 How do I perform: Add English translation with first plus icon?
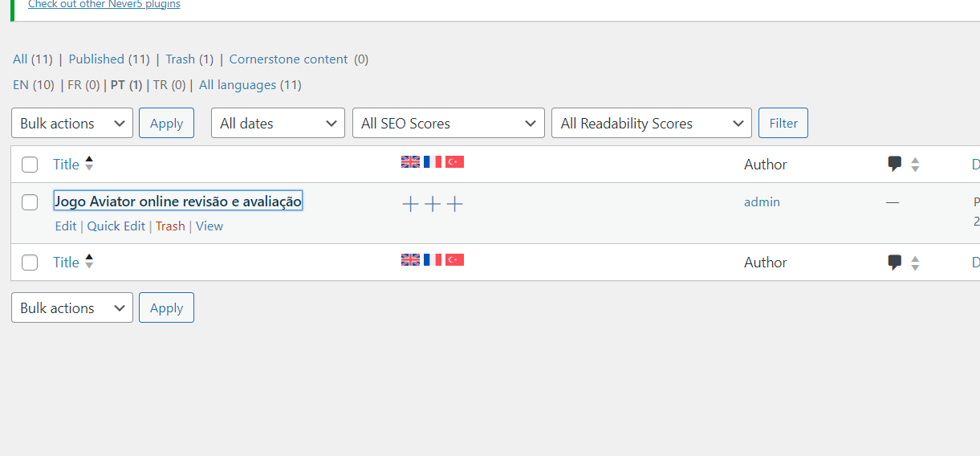tap(410, 204)
